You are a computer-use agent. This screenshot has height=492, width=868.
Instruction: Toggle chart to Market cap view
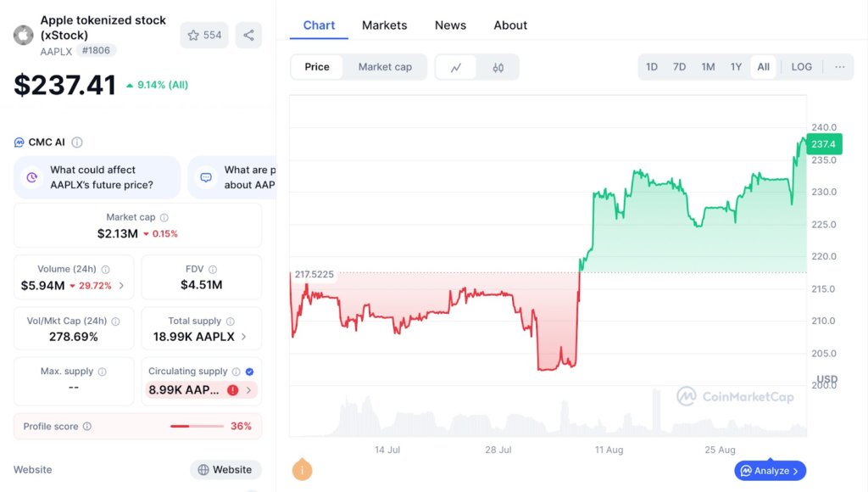[x=385, y=67]
